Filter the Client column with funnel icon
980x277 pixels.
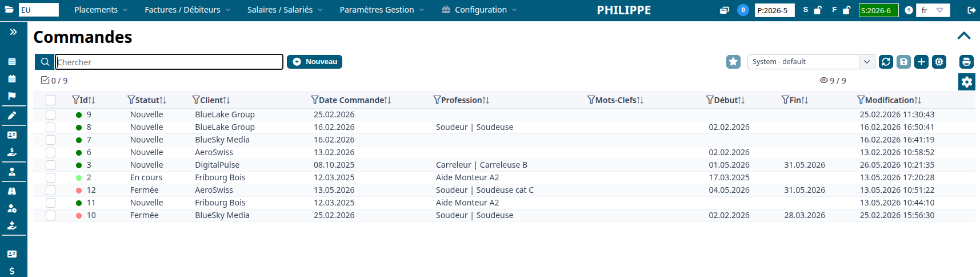196,100
